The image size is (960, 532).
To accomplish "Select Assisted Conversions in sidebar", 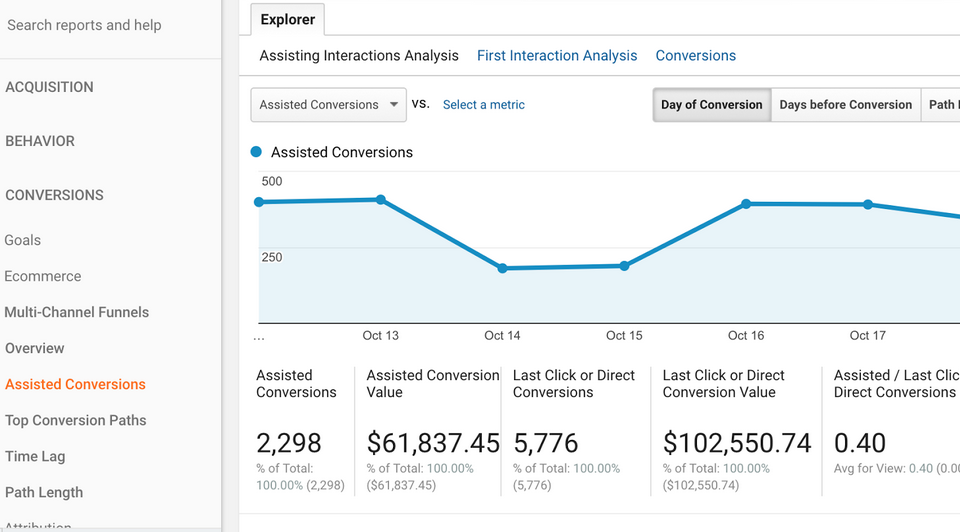I will click(76, 384).
